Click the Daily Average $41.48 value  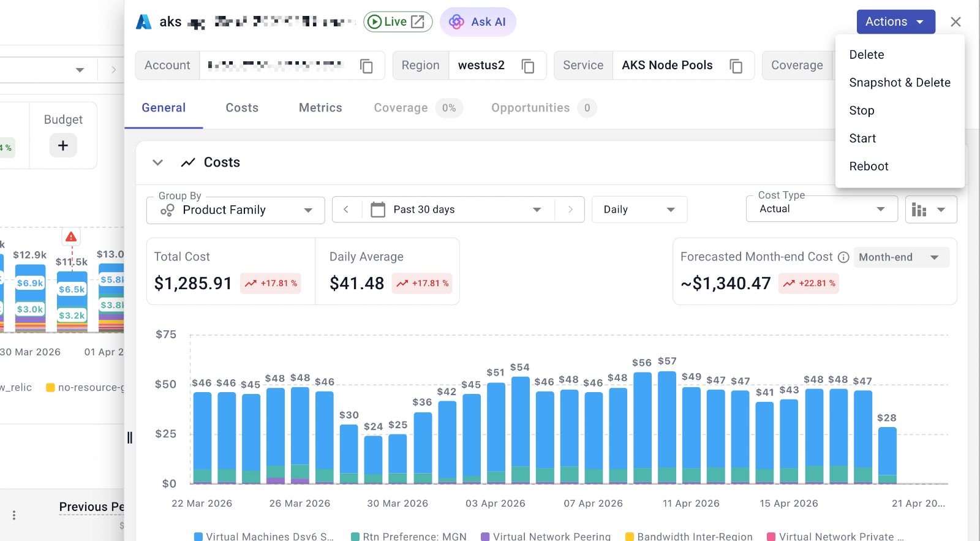click(x=357, y=283)
